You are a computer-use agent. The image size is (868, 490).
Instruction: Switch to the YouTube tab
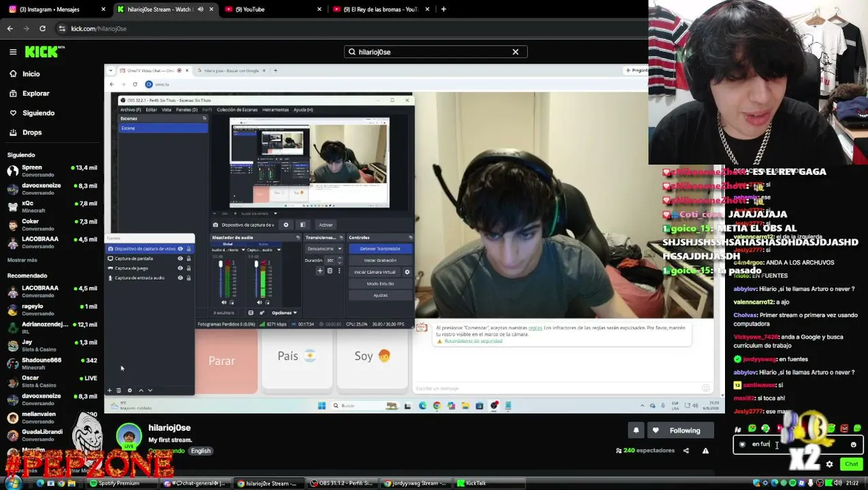pos(272,9)
